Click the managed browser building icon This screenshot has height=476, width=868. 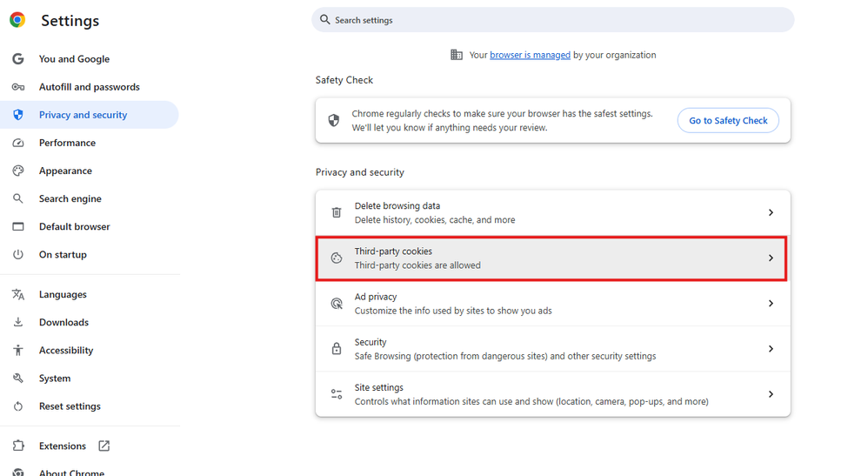[457, 55]
